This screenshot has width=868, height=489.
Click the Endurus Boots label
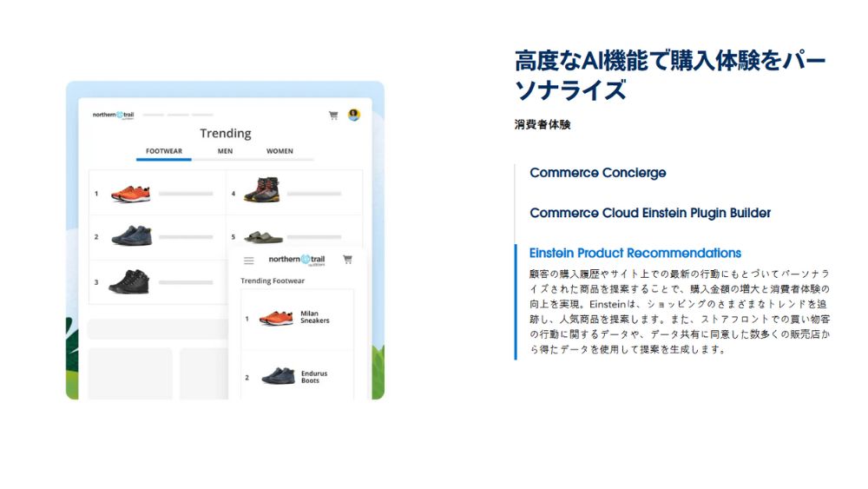tap(314, 377)
